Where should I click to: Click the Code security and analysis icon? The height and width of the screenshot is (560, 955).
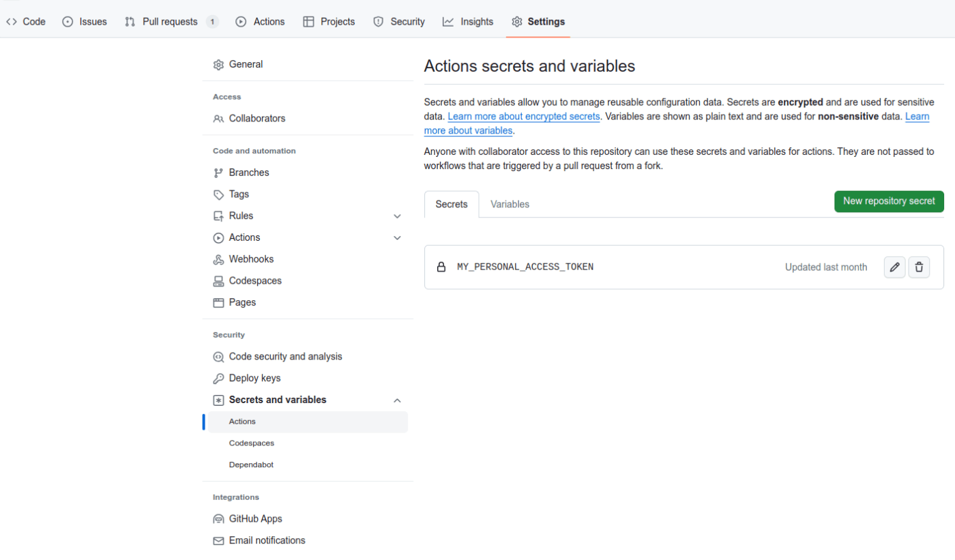pyautogui.click(x=218, y=357)
